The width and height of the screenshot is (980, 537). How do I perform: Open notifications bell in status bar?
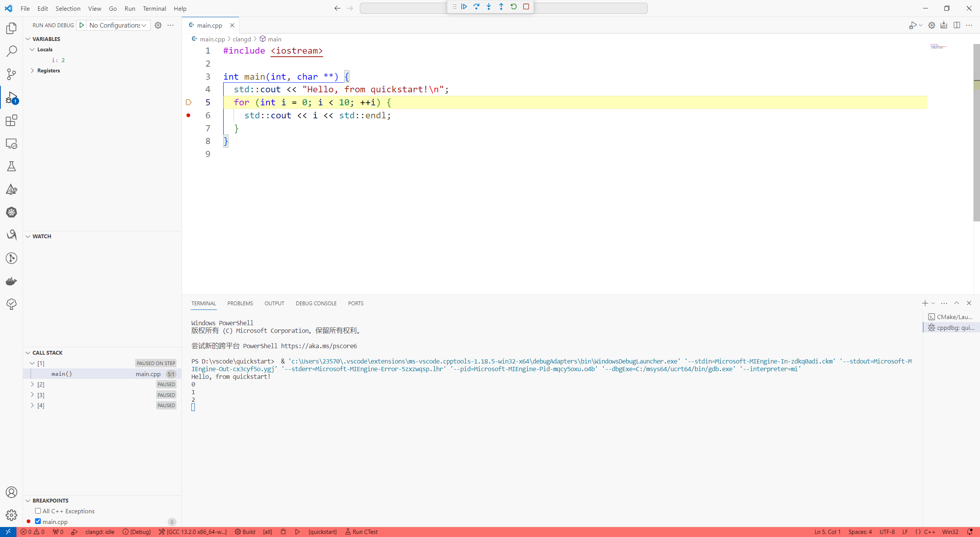(970, 532)
